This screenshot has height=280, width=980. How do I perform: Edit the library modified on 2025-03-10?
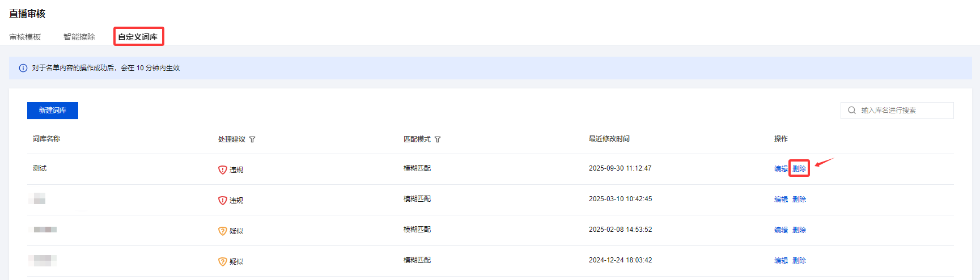(781, 200)
